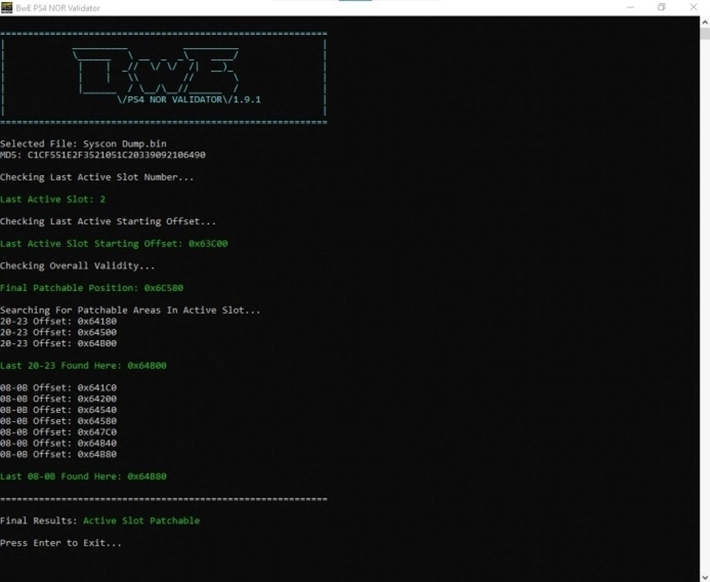Image resolution: width=710 pixels, height=582 pixels.
Task: Click the 'Selected File: Syscon Dump.bin' line
Action: (83, 144)
